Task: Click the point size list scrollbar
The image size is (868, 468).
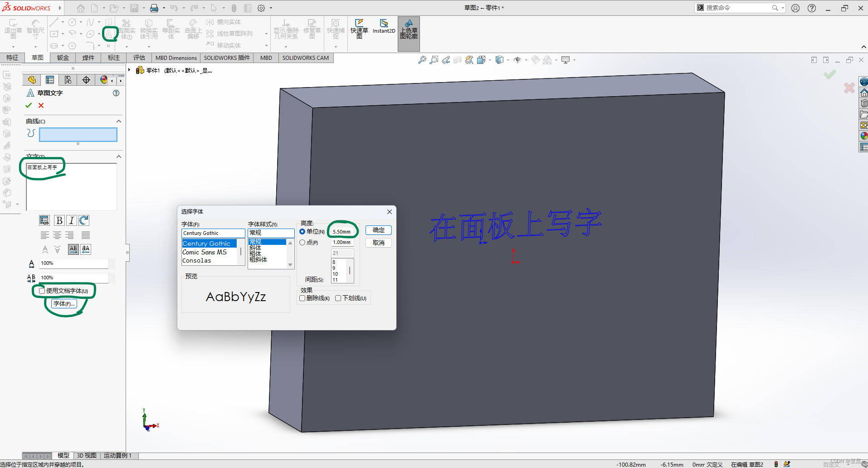Action: pyautogui.click(x=350, y=271)
